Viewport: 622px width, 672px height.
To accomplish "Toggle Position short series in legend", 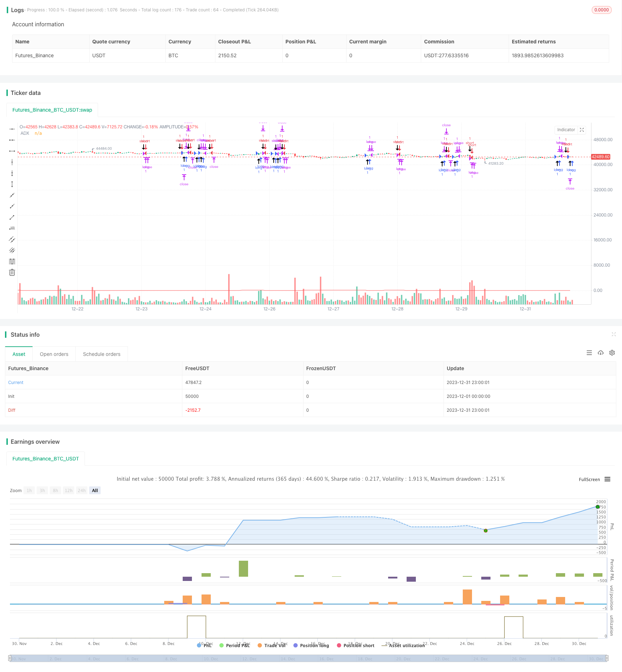I will pyautogui.click(x=355, y=645).
